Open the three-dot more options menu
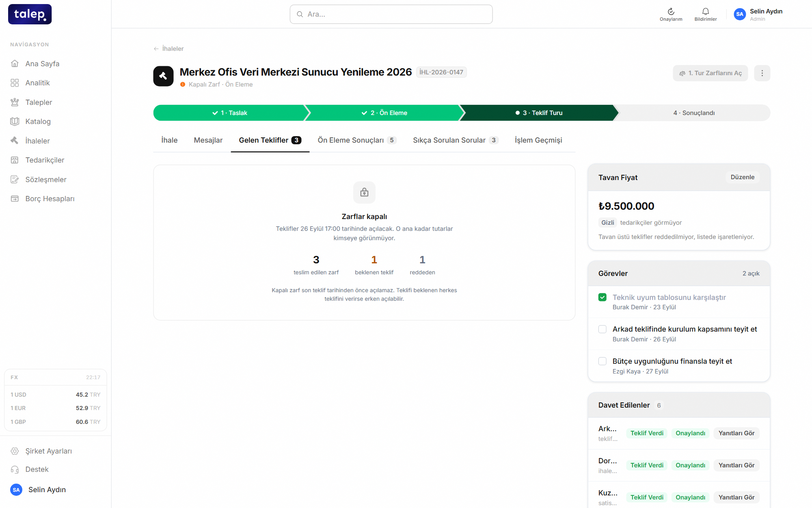Screen dimensions: 812x508 tap(762, 73)
